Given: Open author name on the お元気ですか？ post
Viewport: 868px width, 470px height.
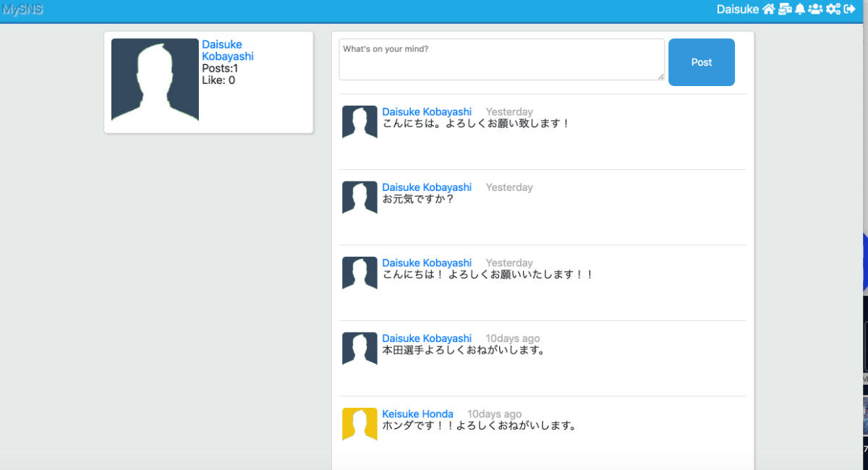Looking at the screenshot, I should coord(427,187).
